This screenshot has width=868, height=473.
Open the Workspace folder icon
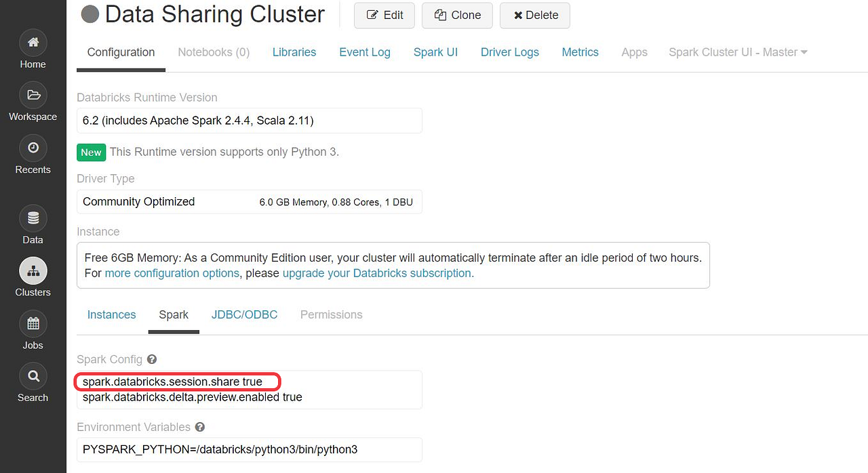(33, 96)
